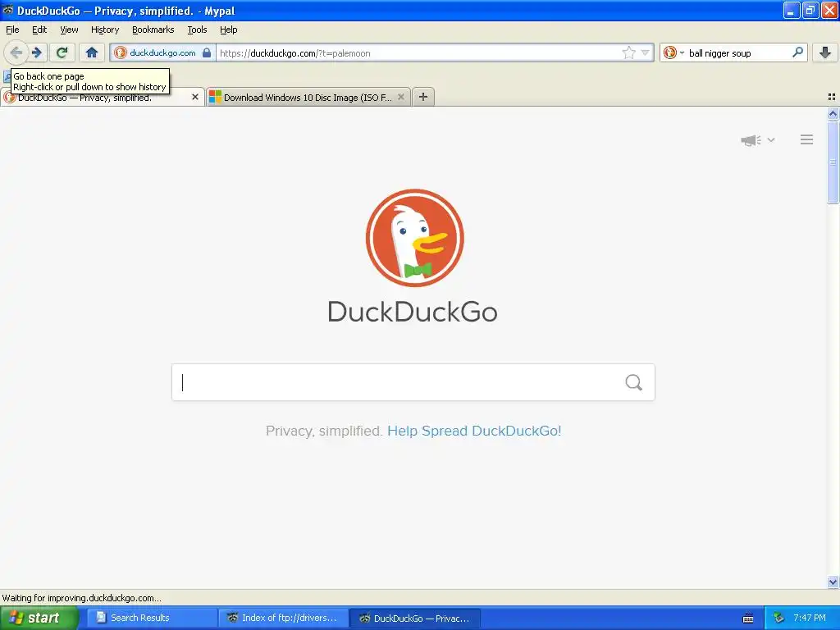Open the File menu

click(x=12, y=30)
